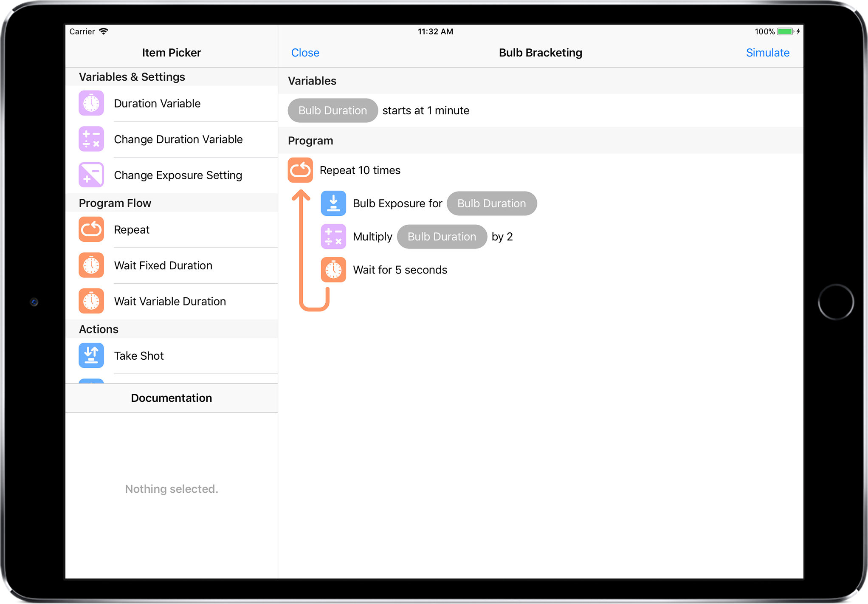
Task: Tap 'starts at 1 minute' text
Action: (x=426, y=110)
